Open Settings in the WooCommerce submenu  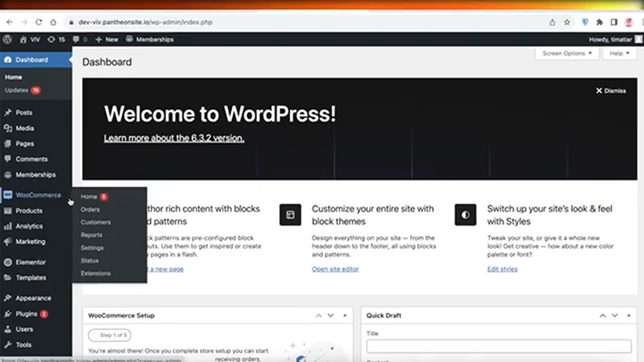tap(92, 248)
